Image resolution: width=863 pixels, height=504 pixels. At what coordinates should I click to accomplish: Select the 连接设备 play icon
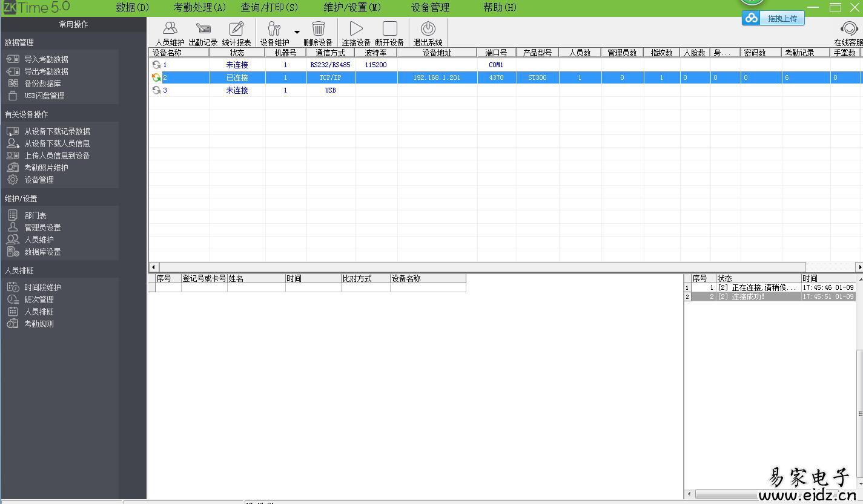(356, 28)
